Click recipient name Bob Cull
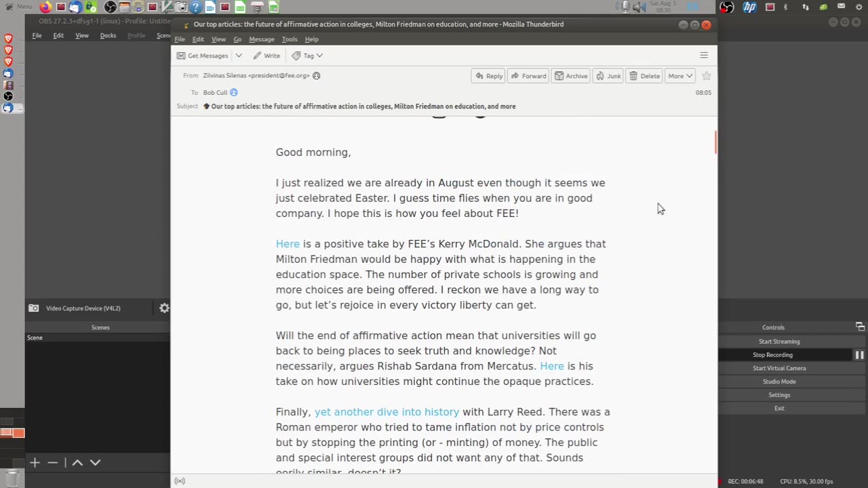This screenshot has width=868, height=488. point(215,92)
